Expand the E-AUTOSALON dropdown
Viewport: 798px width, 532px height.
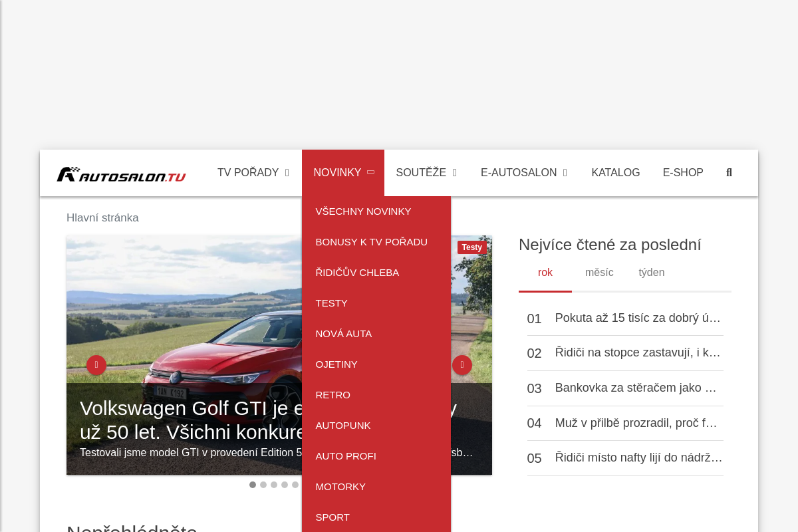click(524, 173)
